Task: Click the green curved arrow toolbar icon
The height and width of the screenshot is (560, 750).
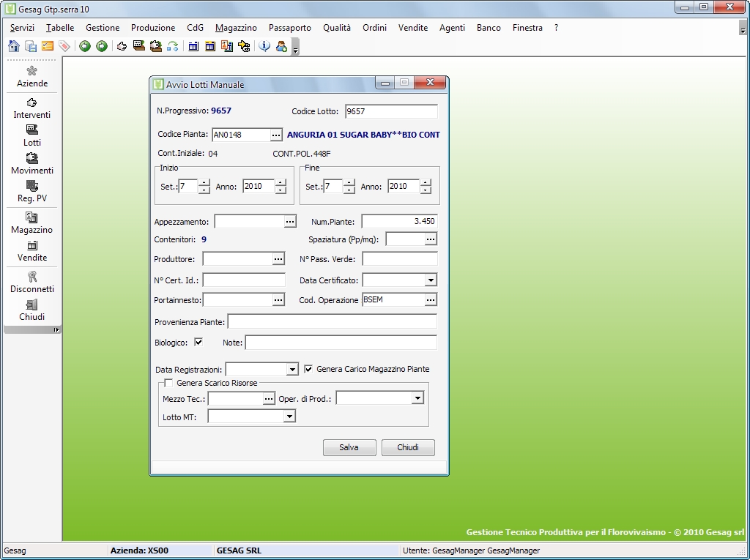Action: (x=172, y=46)
